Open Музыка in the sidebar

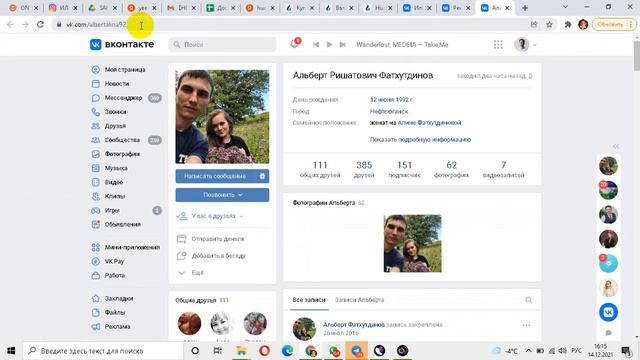110,168
